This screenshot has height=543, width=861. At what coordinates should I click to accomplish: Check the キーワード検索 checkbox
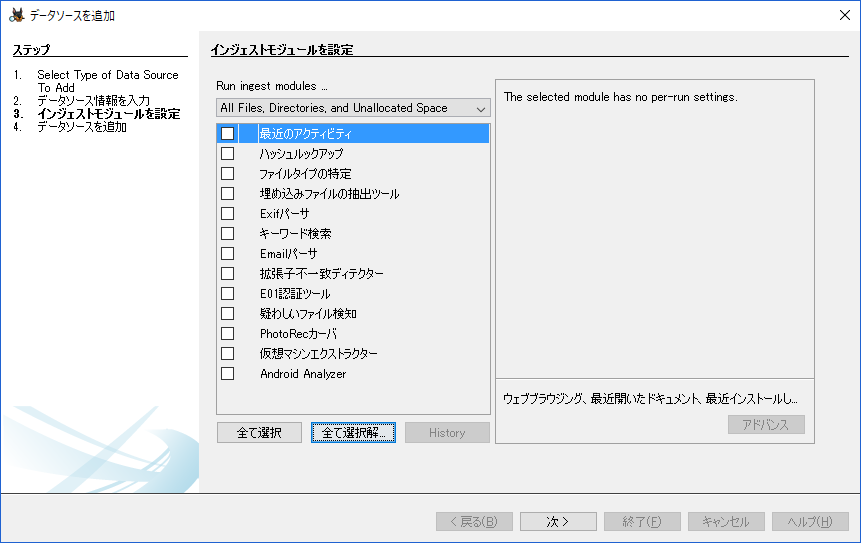coord(227,233)
